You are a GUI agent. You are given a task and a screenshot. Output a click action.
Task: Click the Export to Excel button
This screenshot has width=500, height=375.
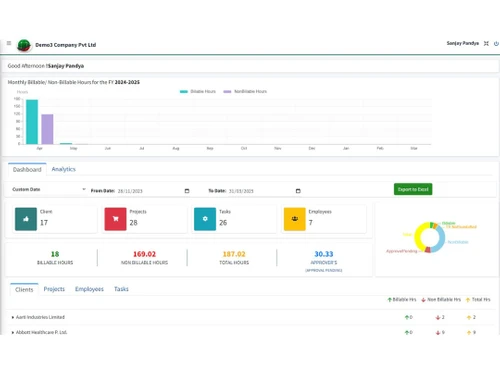coord(413,189)
